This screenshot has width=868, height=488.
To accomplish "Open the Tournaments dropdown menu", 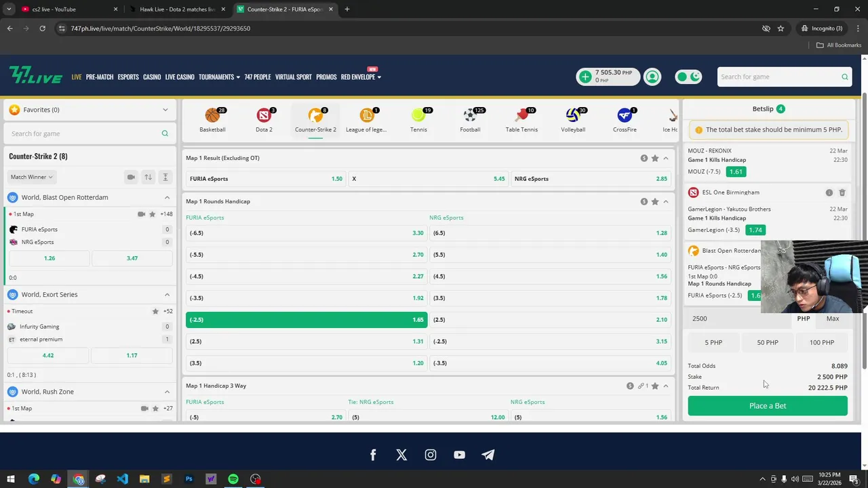I will pyautogui.click(x=219, y=77).
